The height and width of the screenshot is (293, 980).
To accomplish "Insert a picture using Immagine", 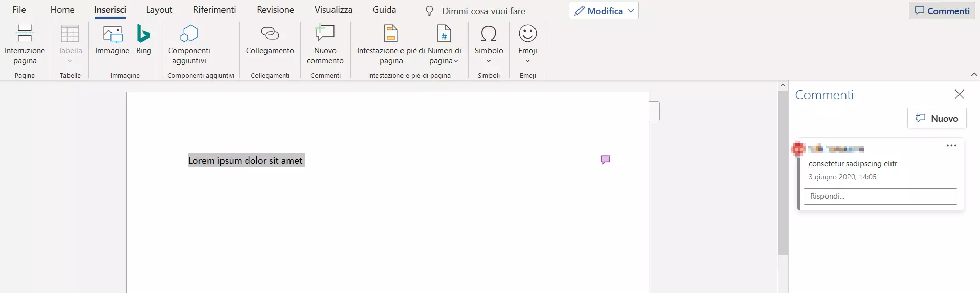I will [112, 40].
